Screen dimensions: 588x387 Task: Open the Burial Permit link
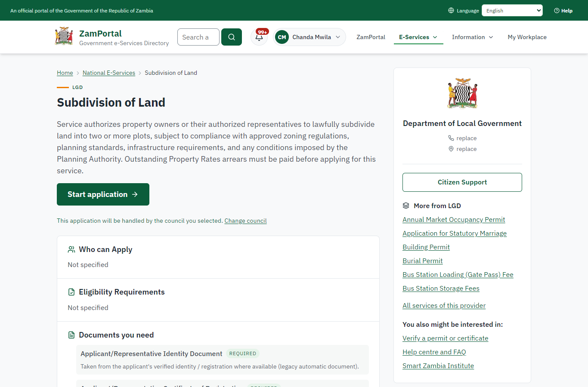coord(423,261)
